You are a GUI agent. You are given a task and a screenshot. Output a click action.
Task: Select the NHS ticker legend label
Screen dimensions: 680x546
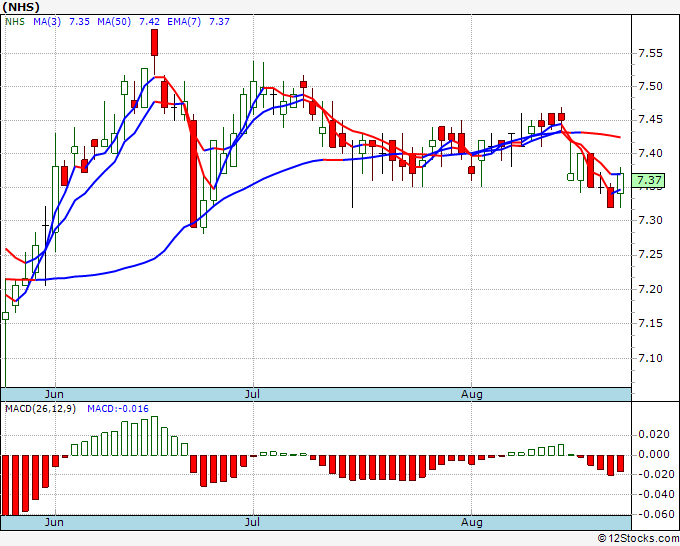pos(15,21)
